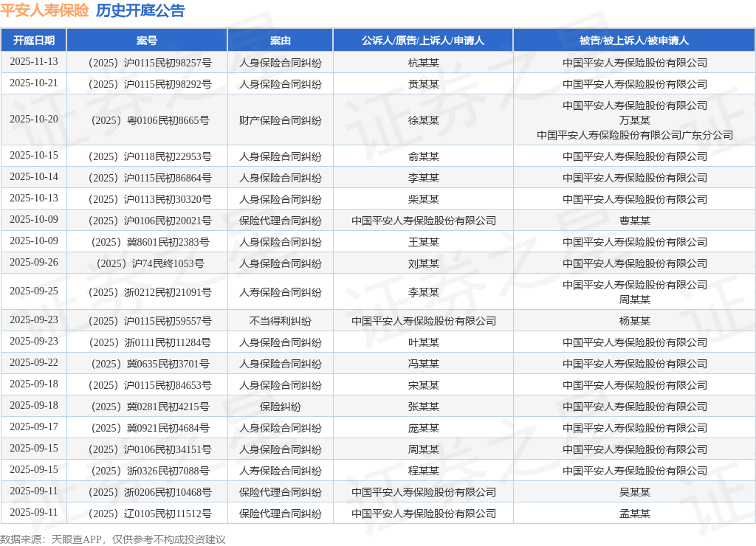756x546 pixels.
Task: Select case number (2025)沪0115民初86864号
Action: coord(150,179)
